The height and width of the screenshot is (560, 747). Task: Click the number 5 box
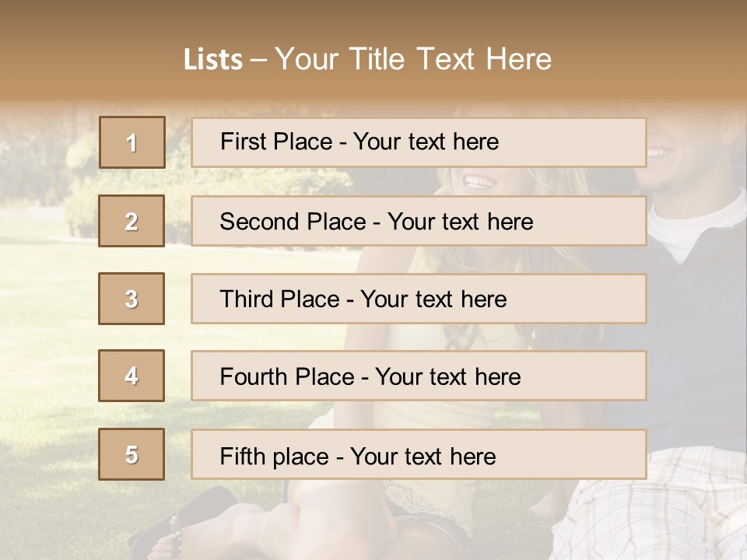point(132,454)
